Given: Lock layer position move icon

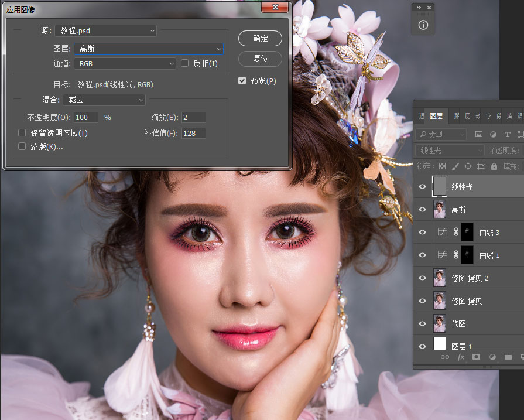Looking at the screenshot, I should [468, 166].
